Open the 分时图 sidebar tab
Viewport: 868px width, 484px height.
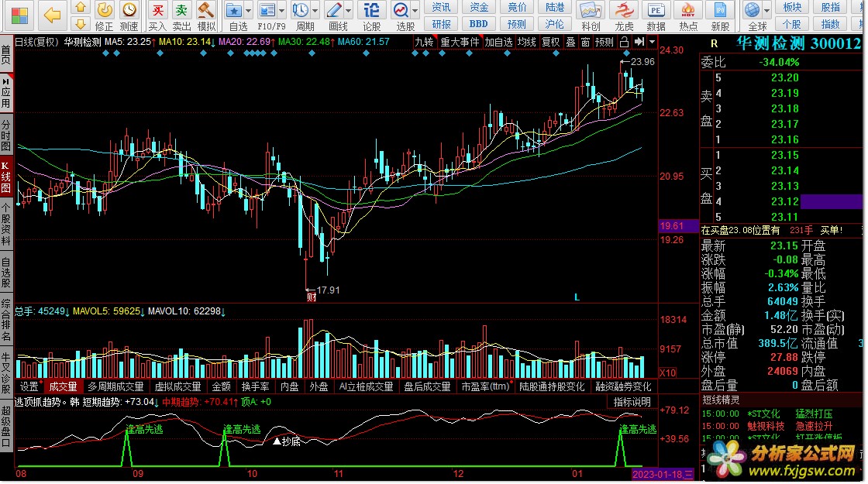(6, 135)
